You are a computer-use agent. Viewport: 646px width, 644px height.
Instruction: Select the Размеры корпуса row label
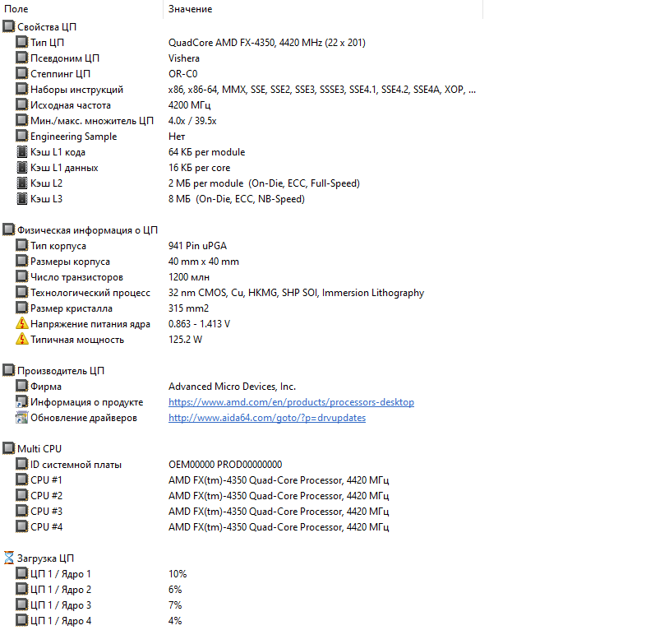(70, 262)
